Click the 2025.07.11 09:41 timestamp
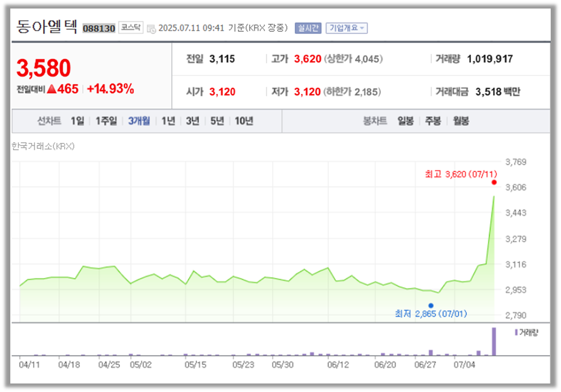 (x=191, y=28)
